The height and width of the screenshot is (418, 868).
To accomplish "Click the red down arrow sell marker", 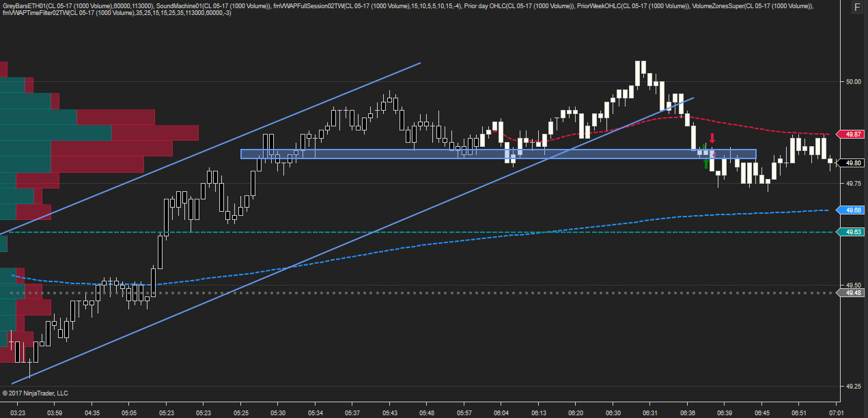I will (712, 138).
